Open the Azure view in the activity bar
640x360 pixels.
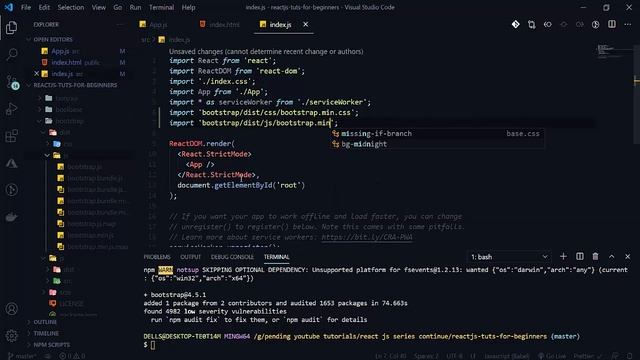(x=11, y=163)
